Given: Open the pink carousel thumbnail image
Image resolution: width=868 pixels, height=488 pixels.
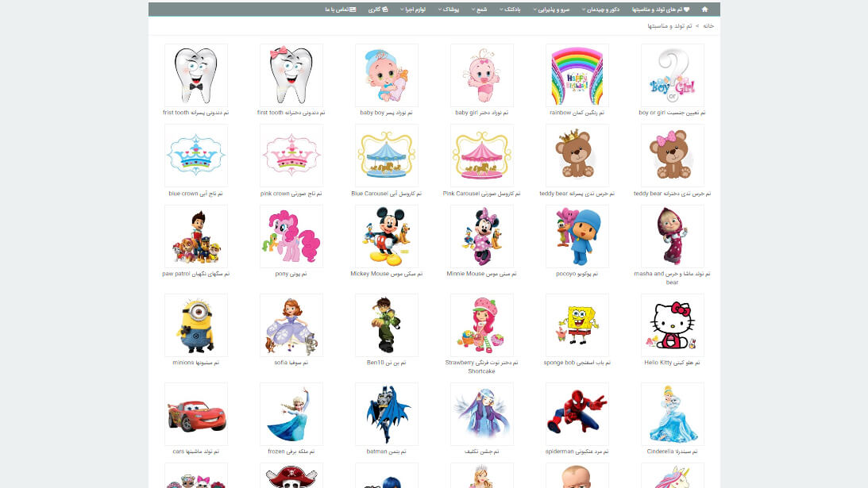Looking at the screenshot, I should pyautogui.click(x=481, y=156).
